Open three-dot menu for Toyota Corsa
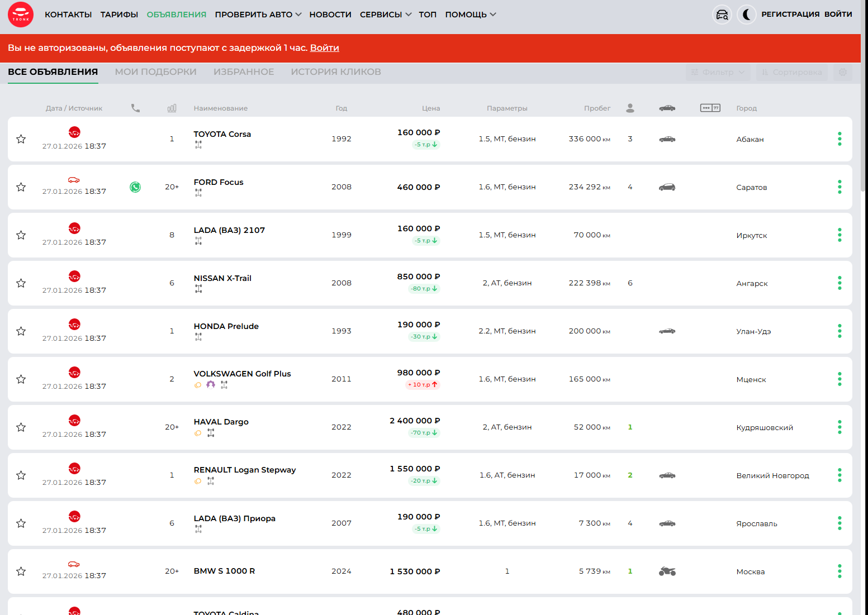 click(839, 139)
